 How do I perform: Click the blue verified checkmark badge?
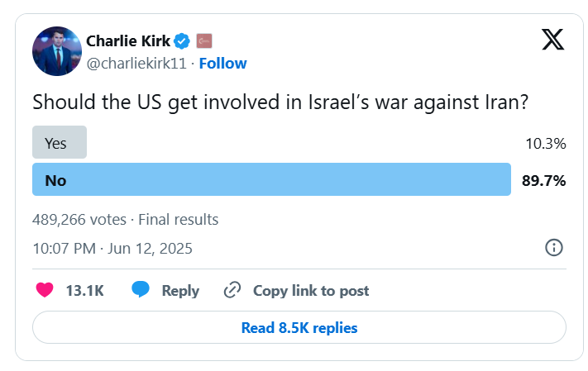point(182,40)
